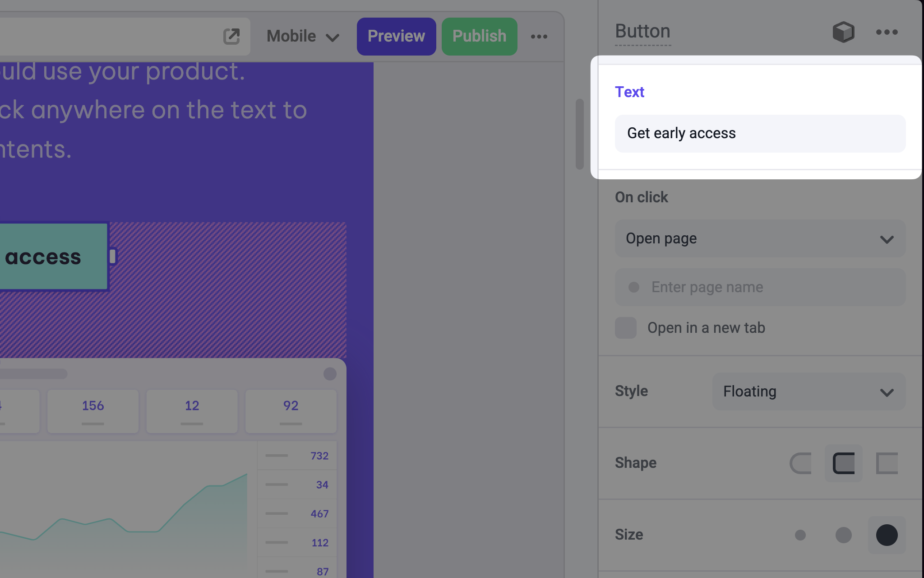Choose the small size dot
Image resolution: width=924 pixels, height=578 pixels.
[800, 535]
